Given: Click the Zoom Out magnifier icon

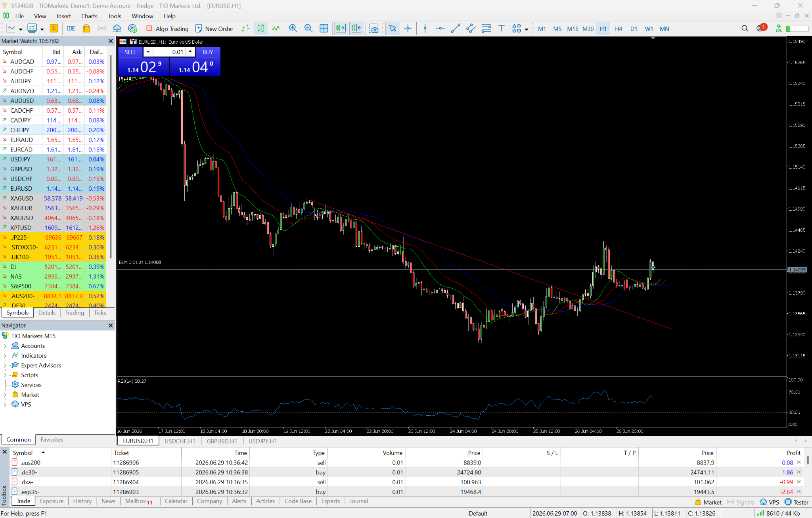Looking at the screenshot, I should 308,29.
